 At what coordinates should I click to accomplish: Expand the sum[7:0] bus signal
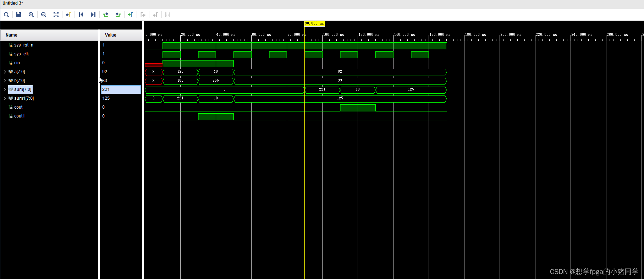point(5,89)
